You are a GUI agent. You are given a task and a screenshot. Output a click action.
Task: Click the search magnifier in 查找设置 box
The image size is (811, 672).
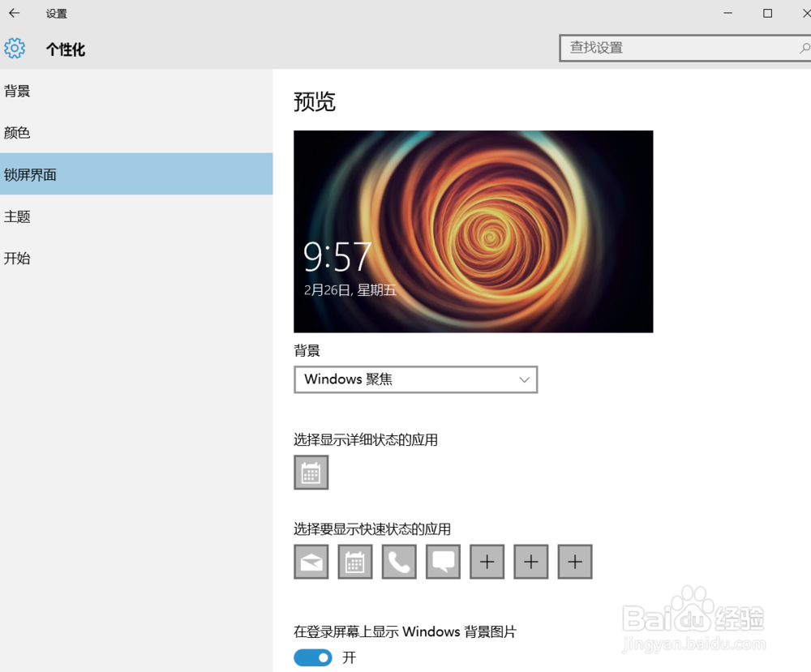[805, 48]
